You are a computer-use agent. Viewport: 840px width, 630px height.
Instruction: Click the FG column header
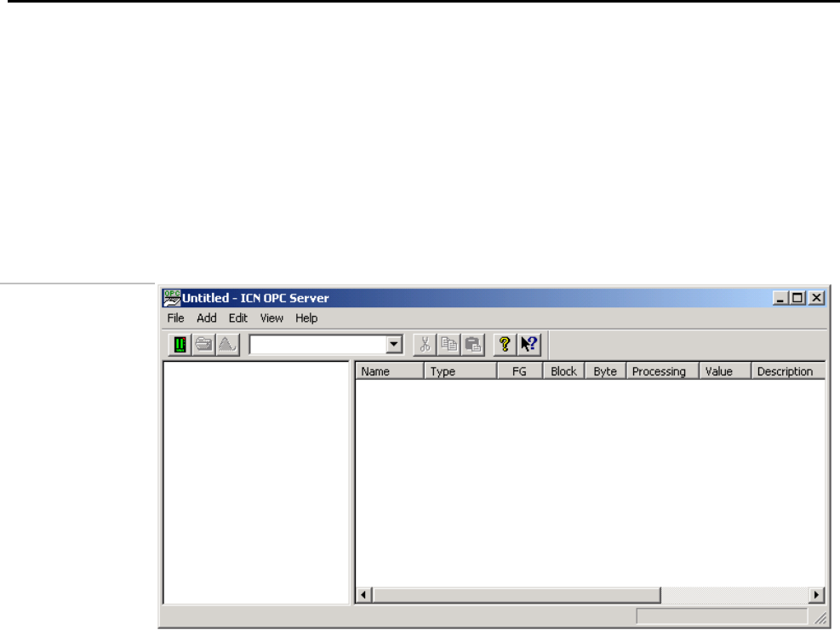click(520, 371)
